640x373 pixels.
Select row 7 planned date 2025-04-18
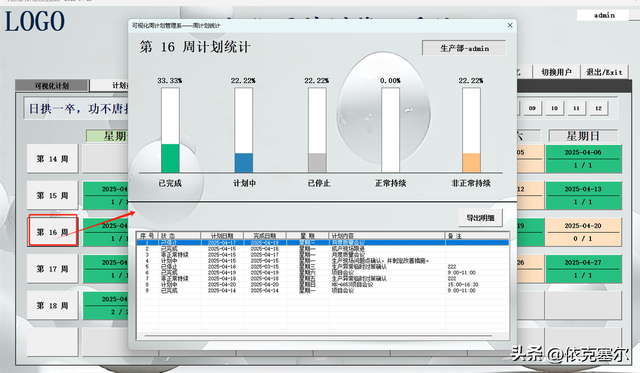tap(323, 278)
